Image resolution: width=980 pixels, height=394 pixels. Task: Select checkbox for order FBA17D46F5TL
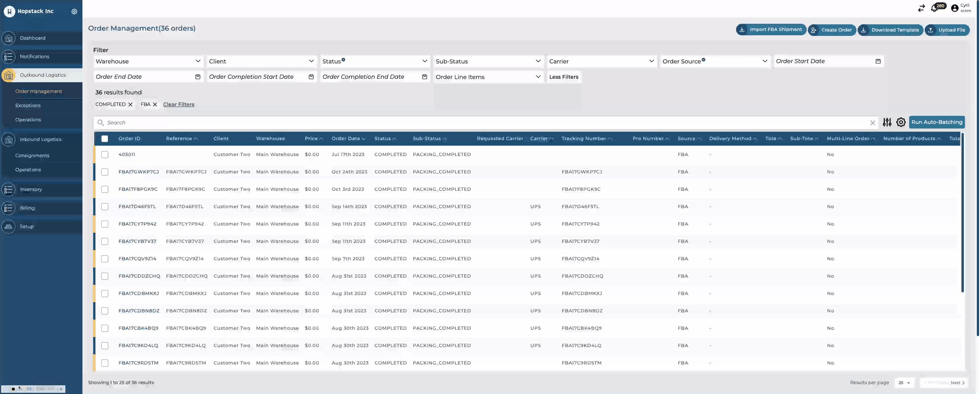tap(105, 207)
